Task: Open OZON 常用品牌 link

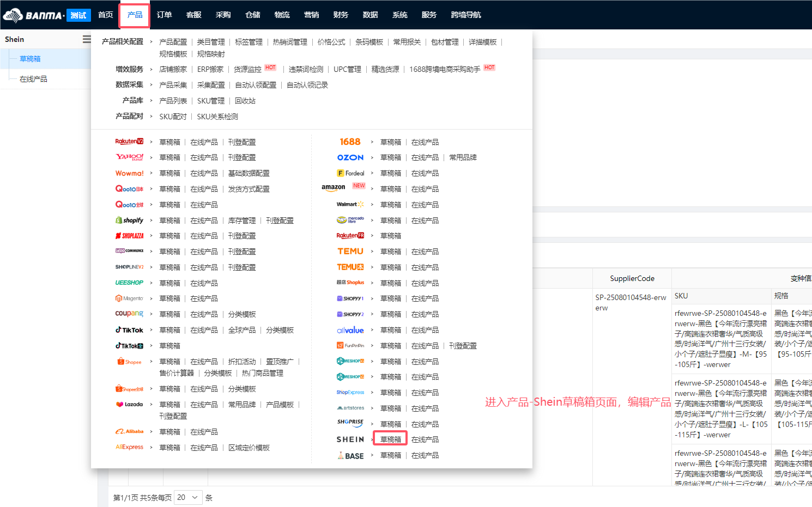Action: point(463,157)
